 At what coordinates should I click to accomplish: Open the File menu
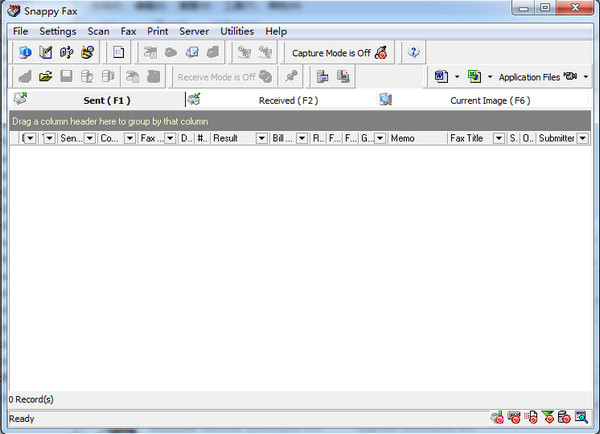click(x=20, y=31)
